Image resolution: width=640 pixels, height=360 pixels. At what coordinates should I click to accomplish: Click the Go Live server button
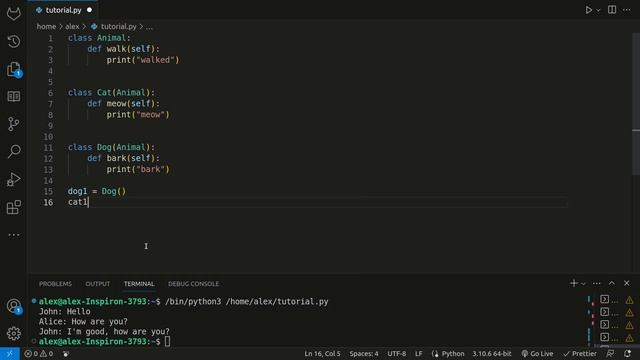pyautogui.click(x=537, y=354)
